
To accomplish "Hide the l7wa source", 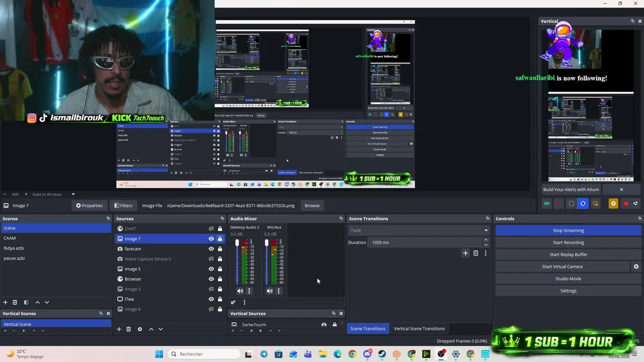I will tap(211, 299).
